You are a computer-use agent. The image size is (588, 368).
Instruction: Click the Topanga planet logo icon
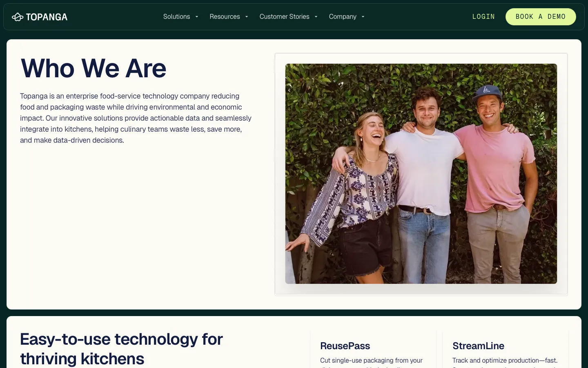click(18, 17)
